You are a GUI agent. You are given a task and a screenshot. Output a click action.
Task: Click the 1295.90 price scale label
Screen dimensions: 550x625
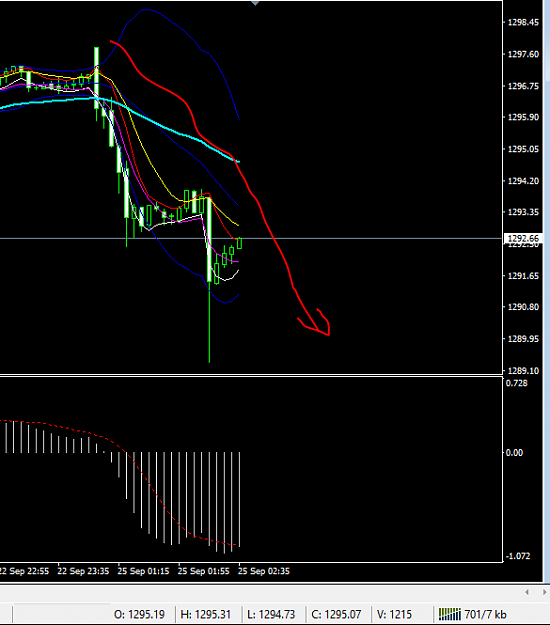523,117
